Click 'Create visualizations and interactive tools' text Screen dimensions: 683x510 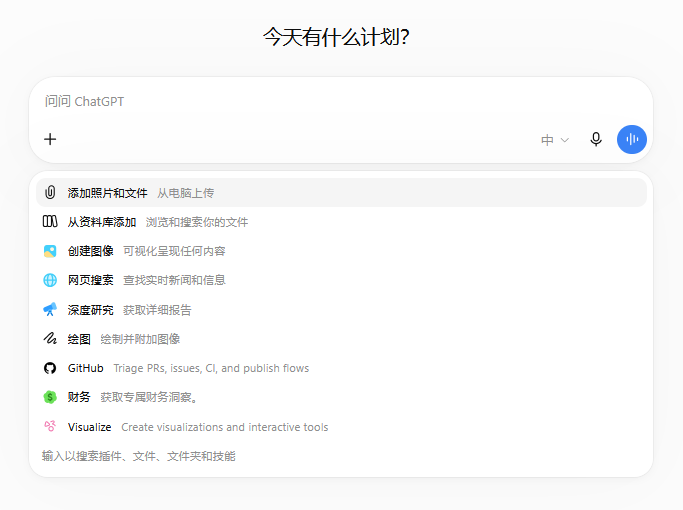point(225,427)
